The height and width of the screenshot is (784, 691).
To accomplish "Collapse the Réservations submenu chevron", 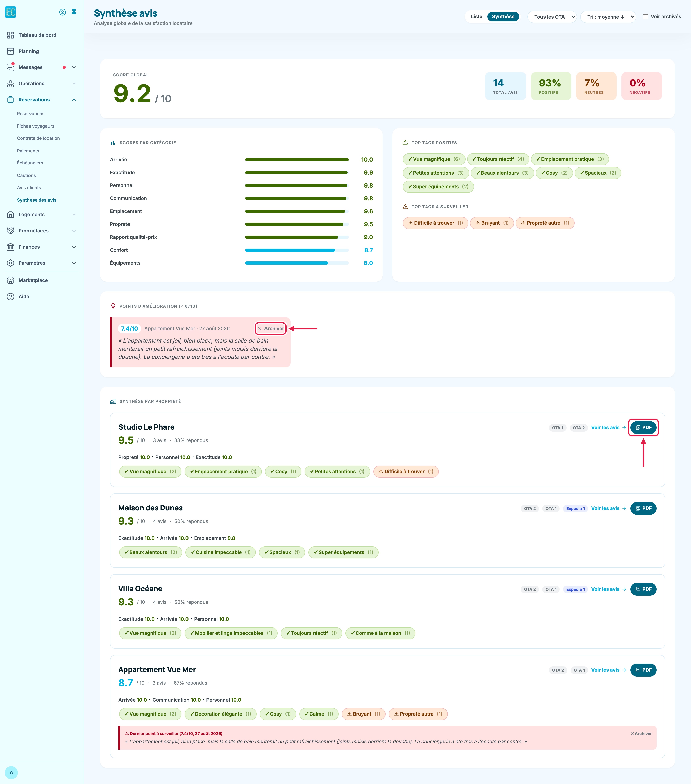I will (x=74, y=100).
